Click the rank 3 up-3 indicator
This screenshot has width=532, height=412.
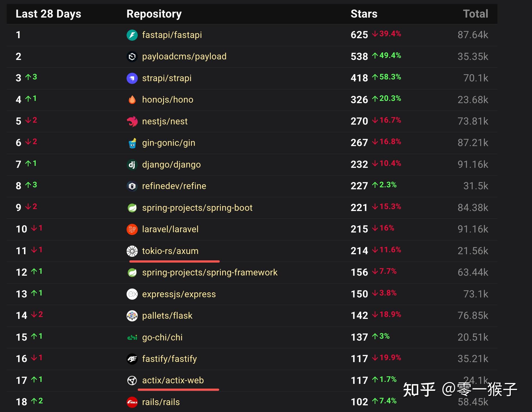31,77
